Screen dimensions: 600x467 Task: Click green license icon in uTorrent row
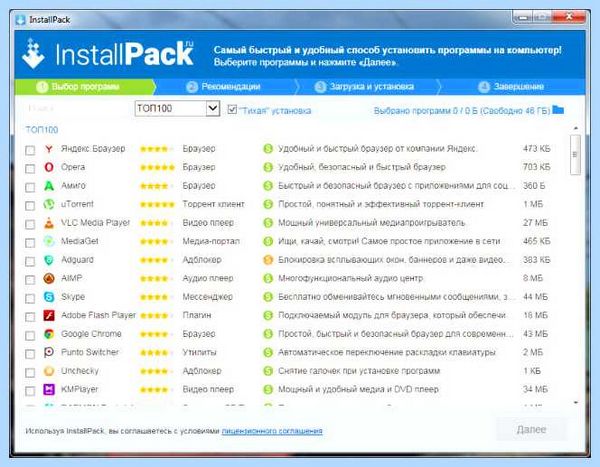[x=268, y=204]
